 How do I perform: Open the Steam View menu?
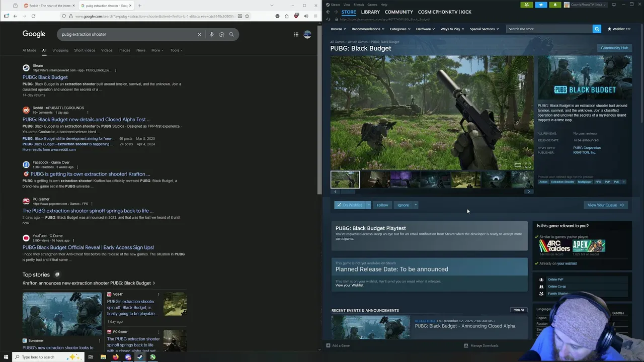pos(347,5)
